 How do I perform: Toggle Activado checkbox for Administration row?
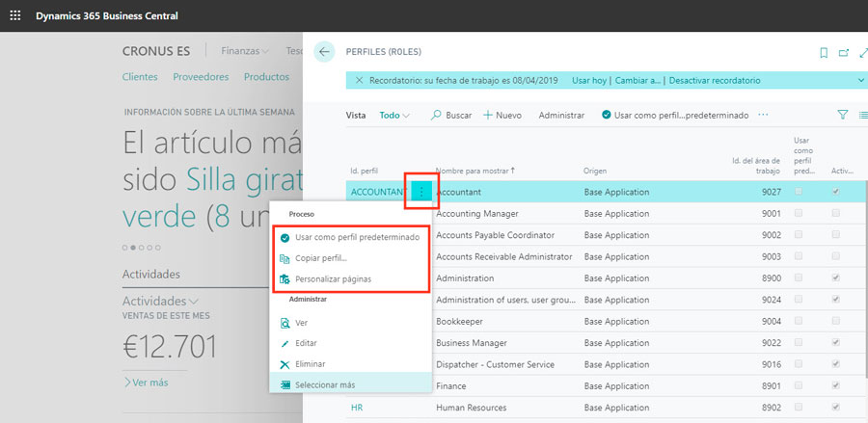coord(835,278)
